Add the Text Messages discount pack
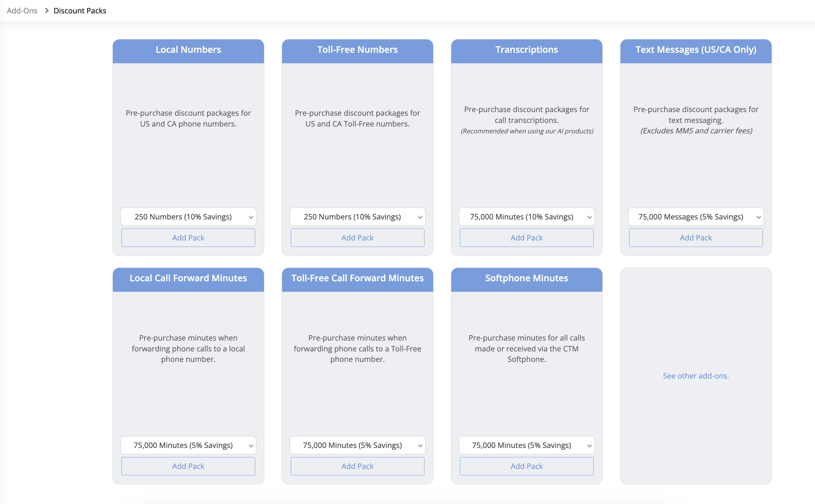The image size is (815, 504). [696, 238]
